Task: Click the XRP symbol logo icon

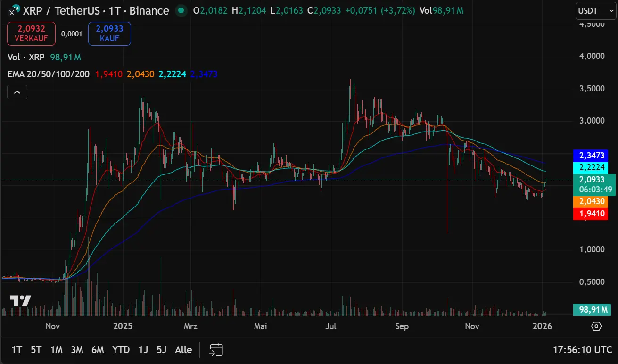Action: (14, 10)
